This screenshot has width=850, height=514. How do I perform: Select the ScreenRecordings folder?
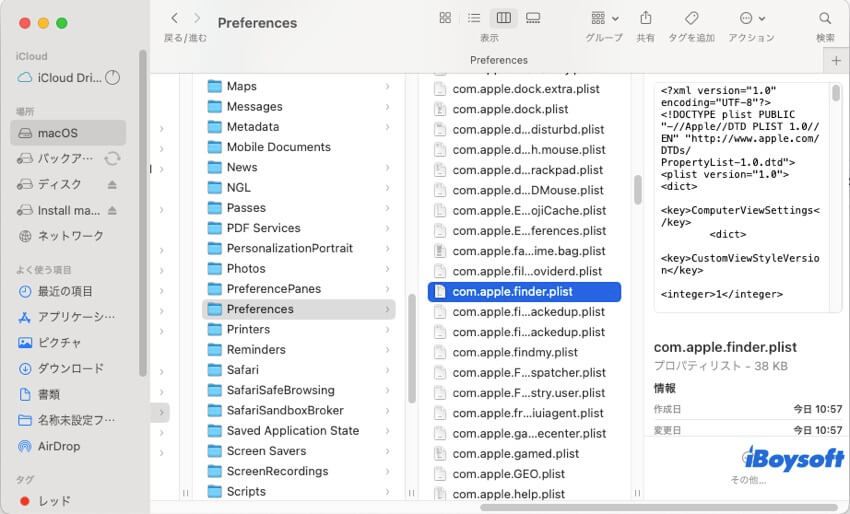coord(299,471)
